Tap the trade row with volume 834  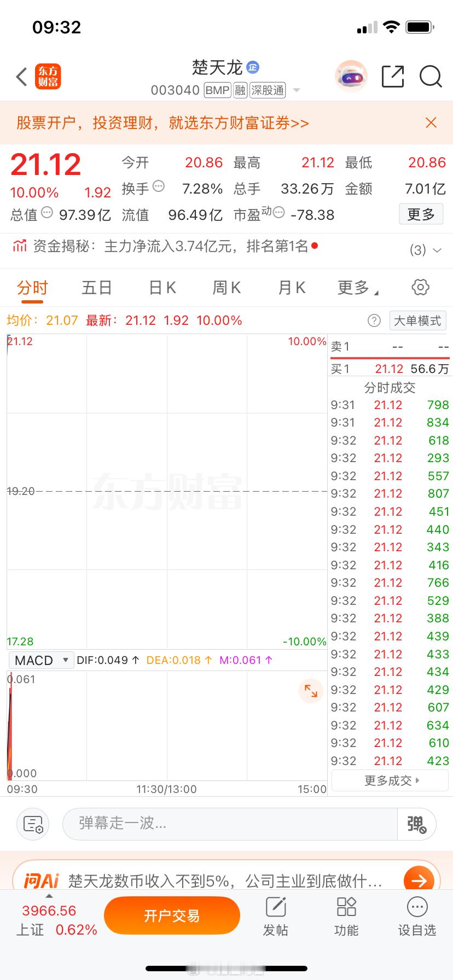coord(390,422)
